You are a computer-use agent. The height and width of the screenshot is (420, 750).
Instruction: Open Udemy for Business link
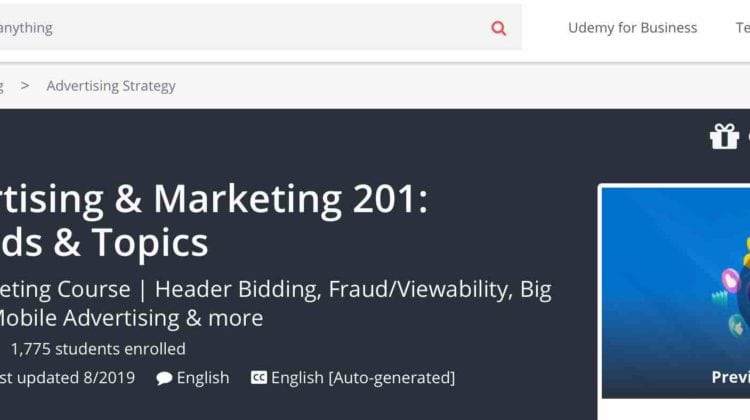632,28
